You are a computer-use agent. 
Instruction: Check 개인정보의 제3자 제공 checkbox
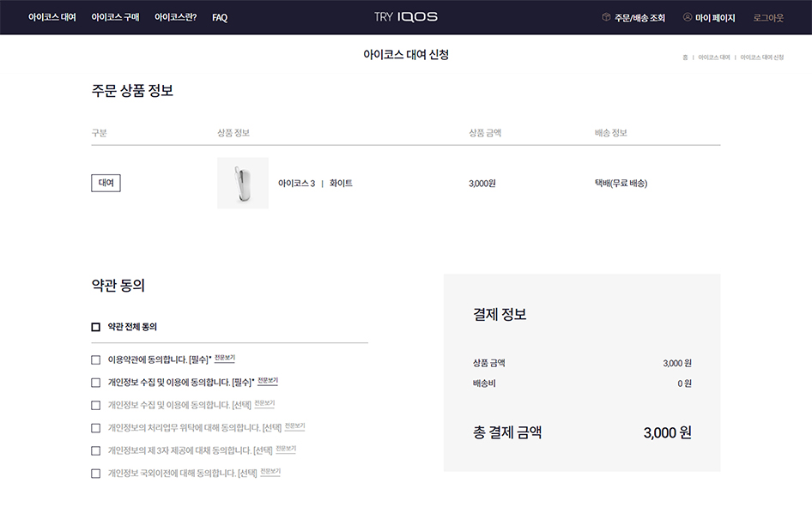tap(96, 451)
